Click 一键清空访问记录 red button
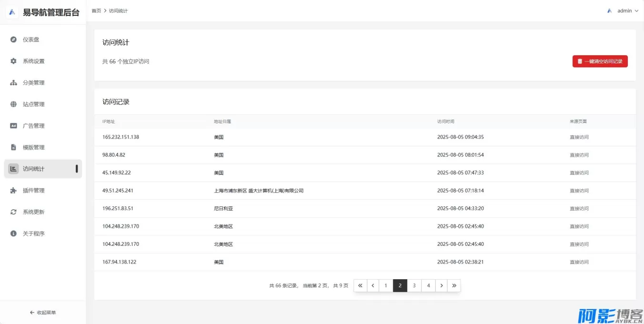The width and height of the screenshot is (644, 324). click(x=600, y=61)
